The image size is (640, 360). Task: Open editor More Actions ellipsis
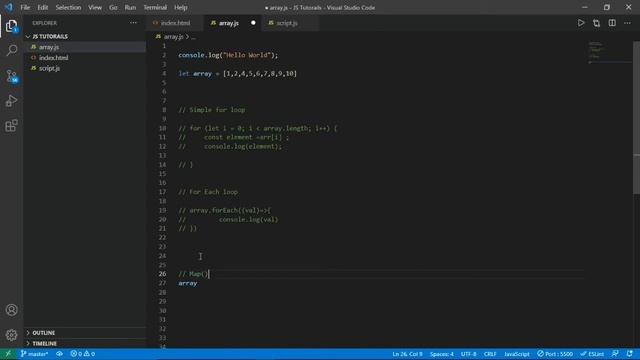coord(627,23)
